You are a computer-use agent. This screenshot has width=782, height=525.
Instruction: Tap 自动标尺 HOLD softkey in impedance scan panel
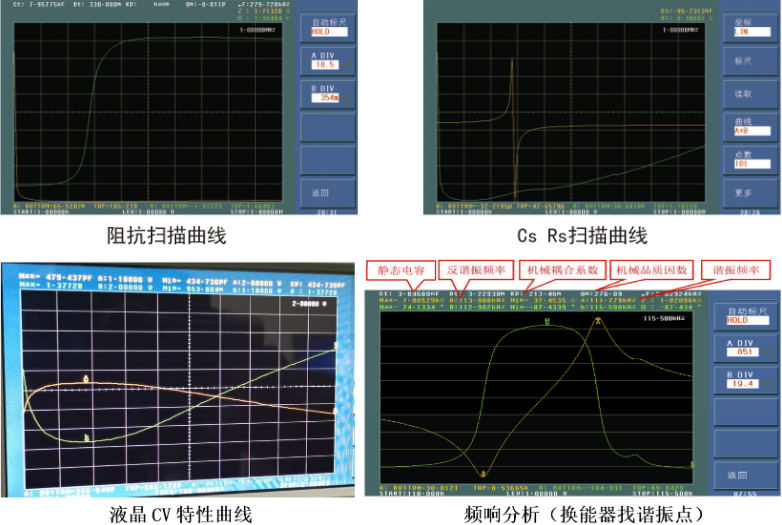[328, 28]
